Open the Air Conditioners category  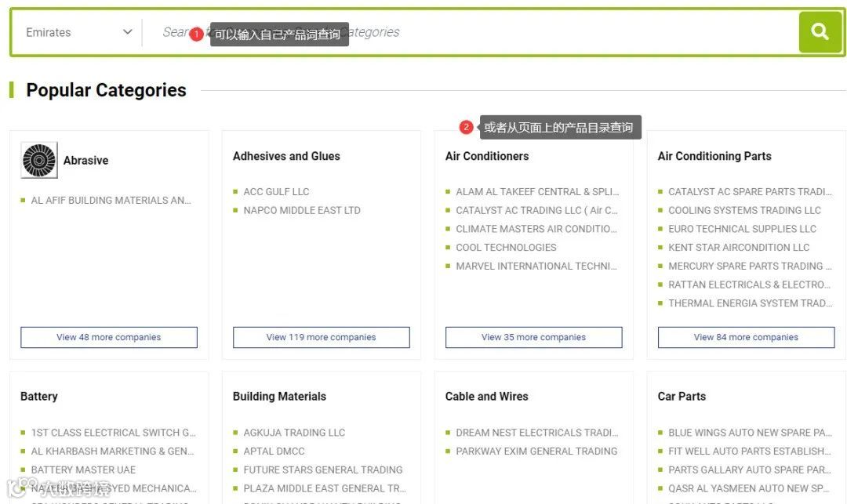pos(487,156)
